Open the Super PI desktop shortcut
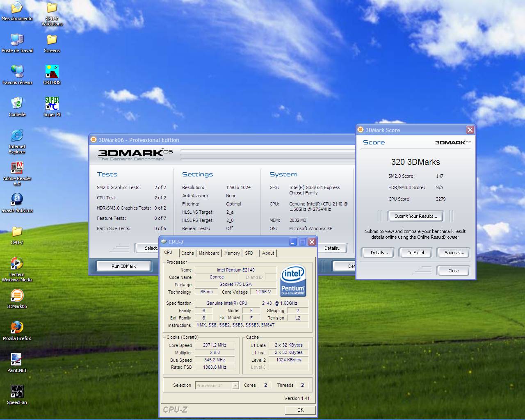This screenshot has height=420, width=525. pos(52,104)
